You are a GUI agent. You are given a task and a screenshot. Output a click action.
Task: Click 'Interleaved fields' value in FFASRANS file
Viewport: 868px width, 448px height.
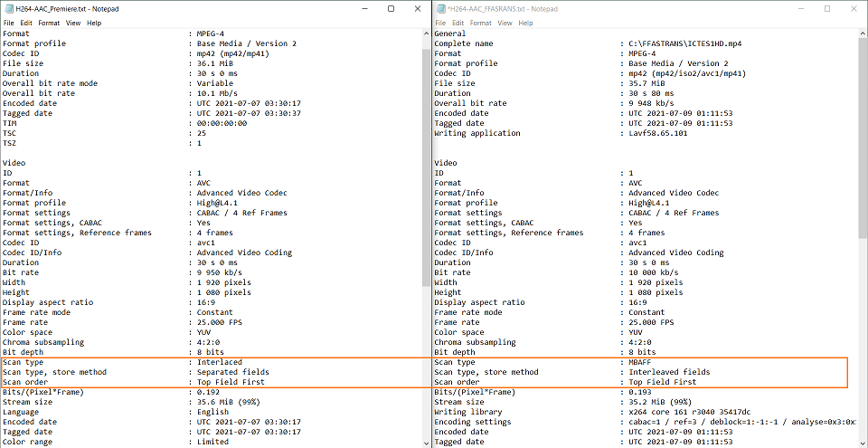pyautogui.click(x=669, y=372)
